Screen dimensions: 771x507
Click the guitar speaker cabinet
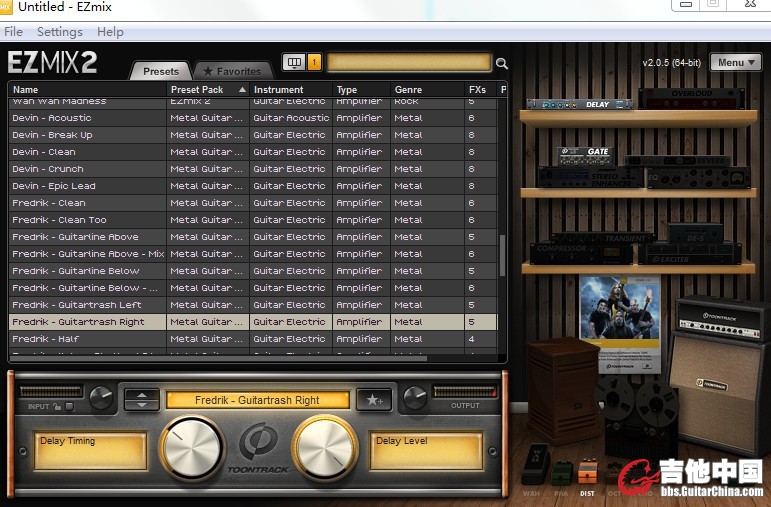[719, 393]
